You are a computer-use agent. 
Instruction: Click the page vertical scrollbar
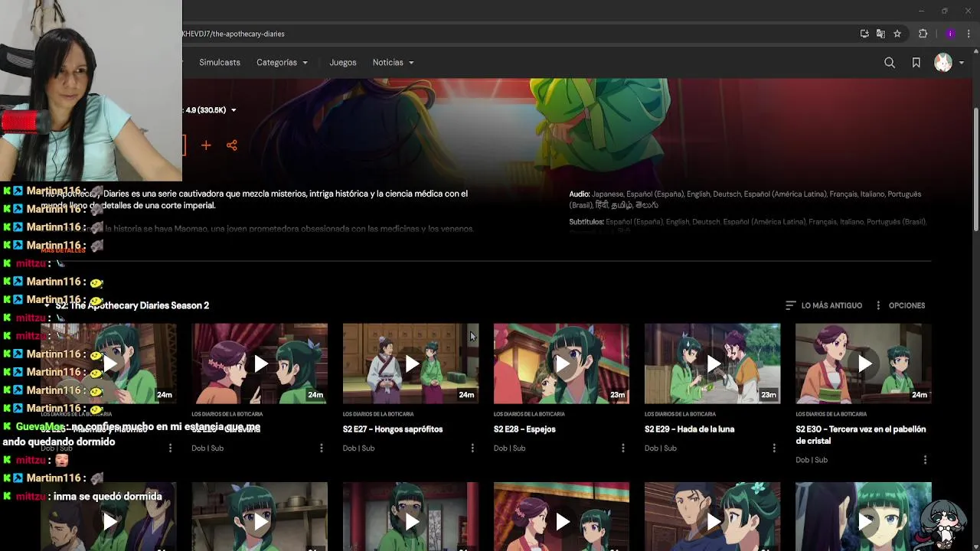(975, 168)
